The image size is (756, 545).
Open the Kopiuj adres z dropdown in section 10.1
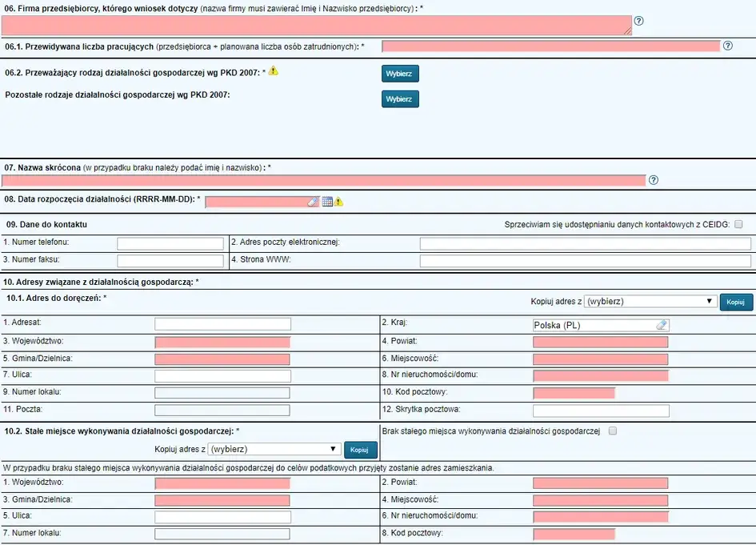(x=651, y=302)
